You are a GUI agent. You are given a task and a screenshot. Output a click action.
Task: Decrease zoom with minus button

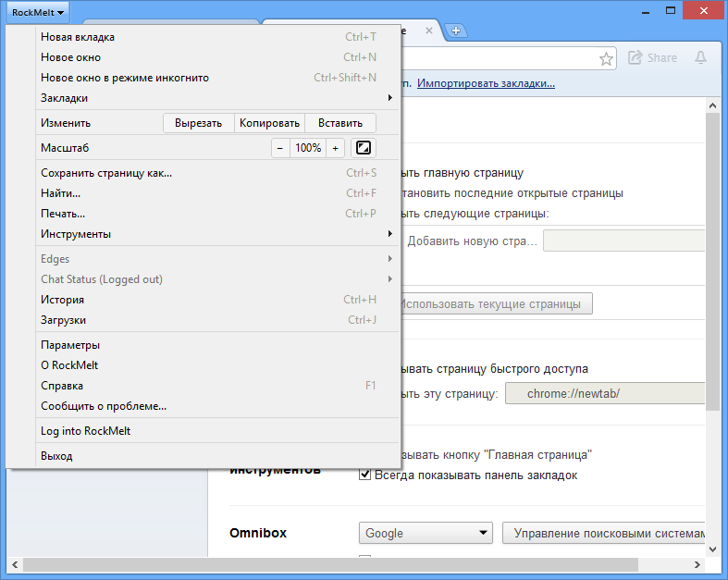coord(280,148)
